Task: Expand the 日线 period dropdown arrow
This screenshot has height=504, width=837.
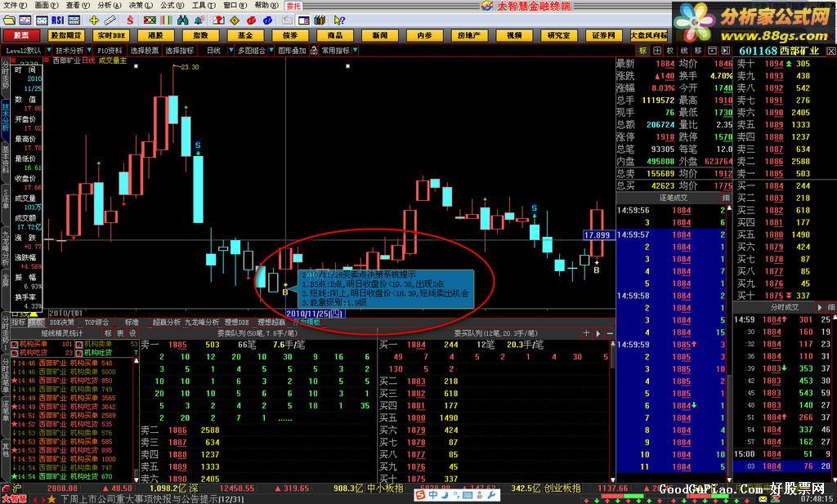Action: pyautogui.click(x=231, y=51)
